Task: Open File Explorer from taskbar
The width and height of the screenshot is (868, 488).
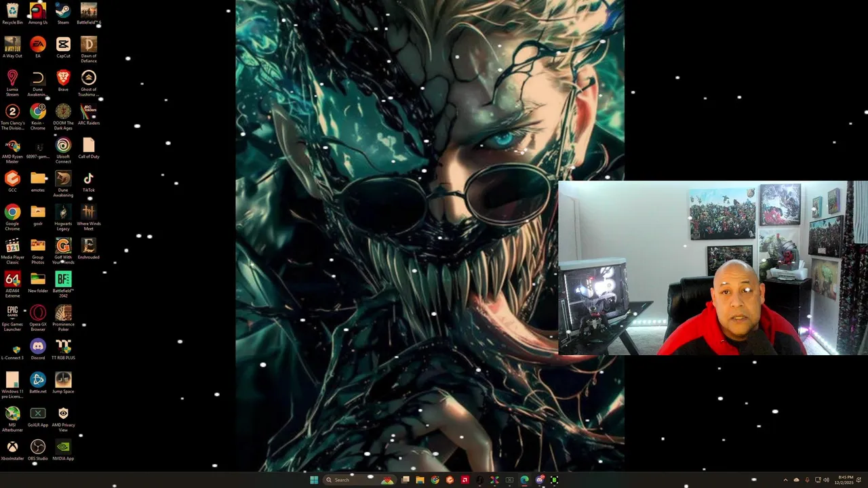Action: 420,480
